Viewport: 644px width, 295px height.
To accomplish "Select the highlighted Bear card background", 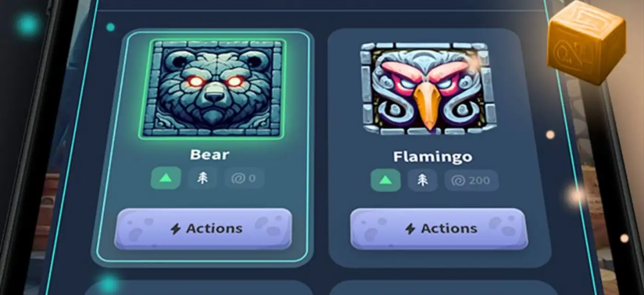I will 202,148.
